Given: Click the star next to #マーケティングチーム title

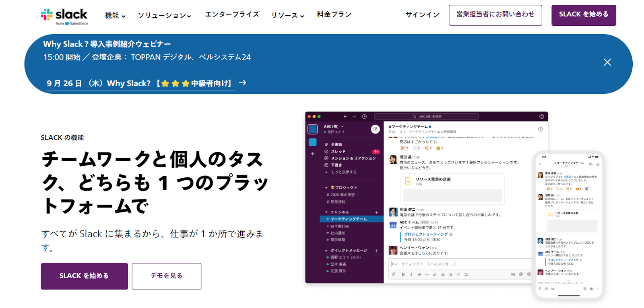Looking at the screenshot, I should click(430, 127).
